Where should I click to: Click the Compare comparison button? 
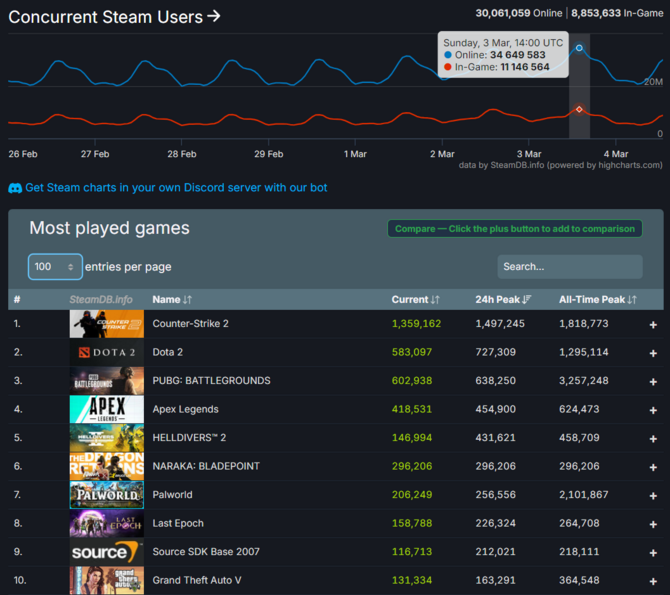point(515,229)
